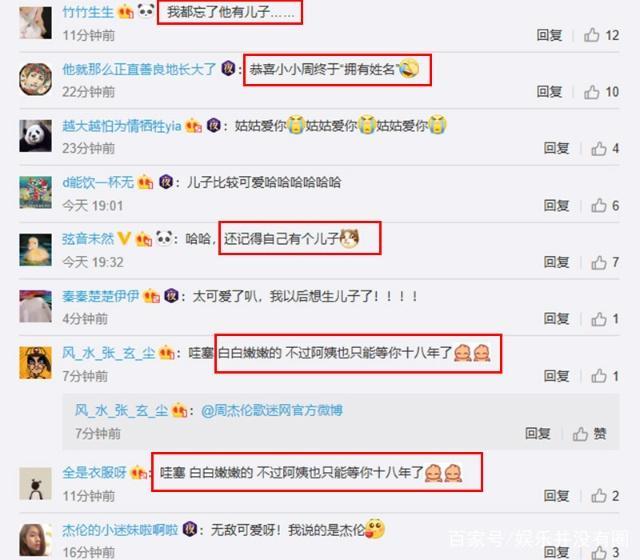Viewport: 640px width, 560px height.
Task: Reply to 全是衣服呀's comment
Action: (x=556, y=496)
